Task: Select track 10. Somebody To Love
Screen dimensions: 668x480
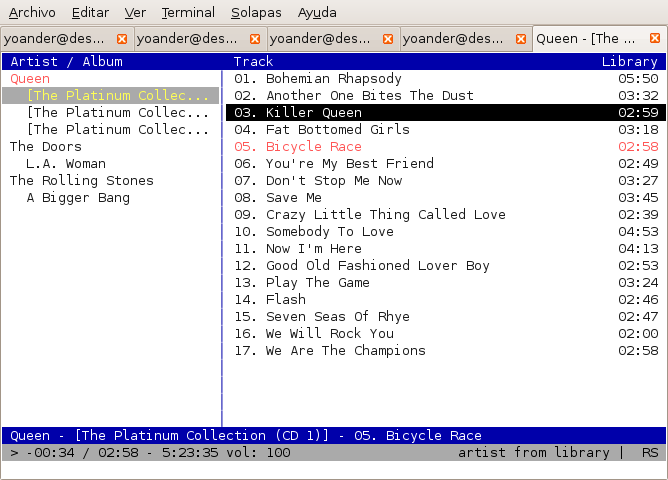Action: pyautogui.click(x=446, y=232)
